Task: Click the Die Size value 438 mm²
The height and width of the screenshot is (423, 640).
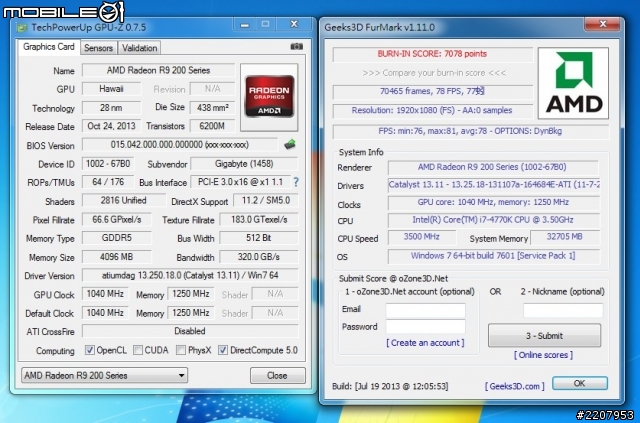Action: [213, 107]
